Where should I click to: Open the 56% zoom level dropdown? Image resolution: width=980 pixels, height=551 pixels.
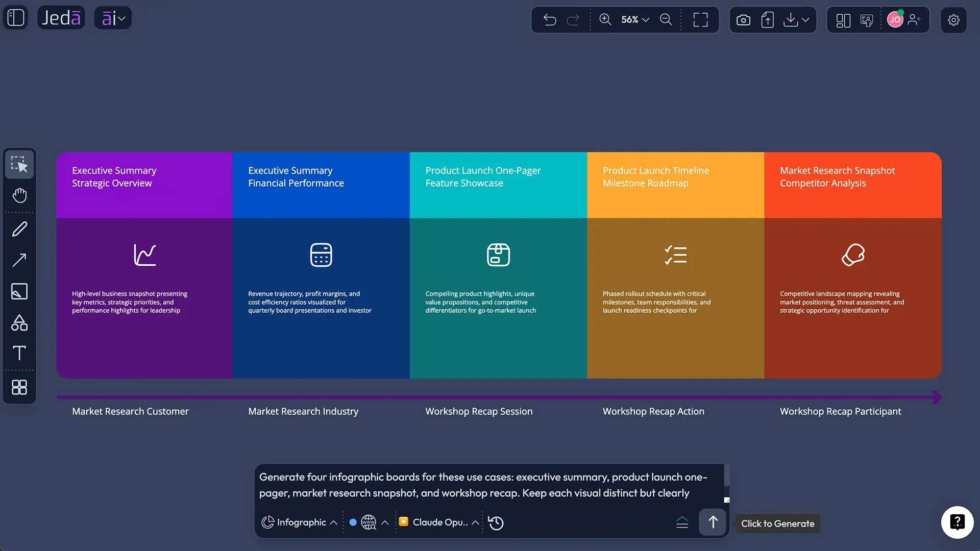click(635, 20)
